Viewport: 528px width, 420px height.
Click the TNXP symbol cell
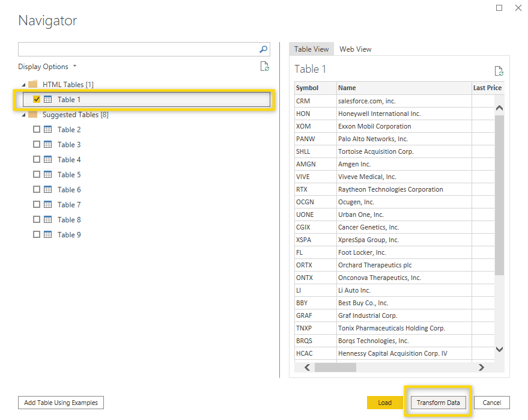pos(315,328)
